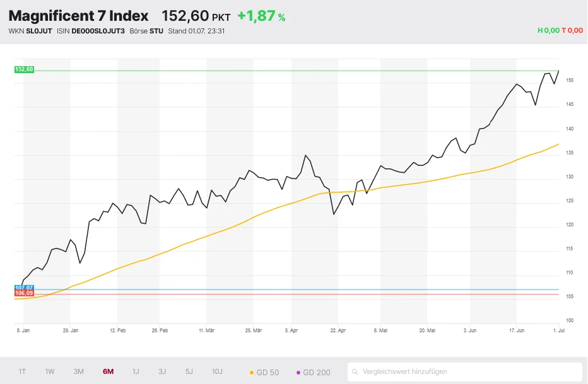Expand the WKN SLOJUT details
The width and height of the screenshot is (588, 384).
coord(30,30)
